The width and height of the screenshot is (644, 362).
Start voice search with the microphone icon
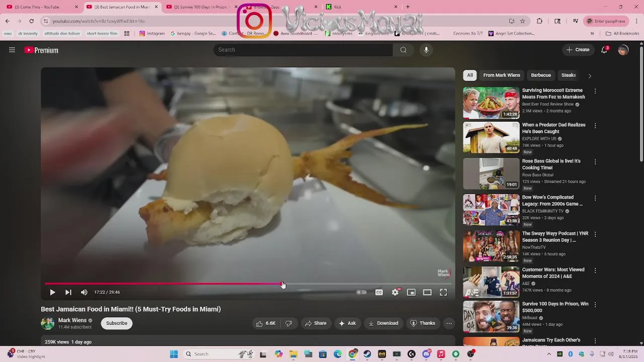426,50
